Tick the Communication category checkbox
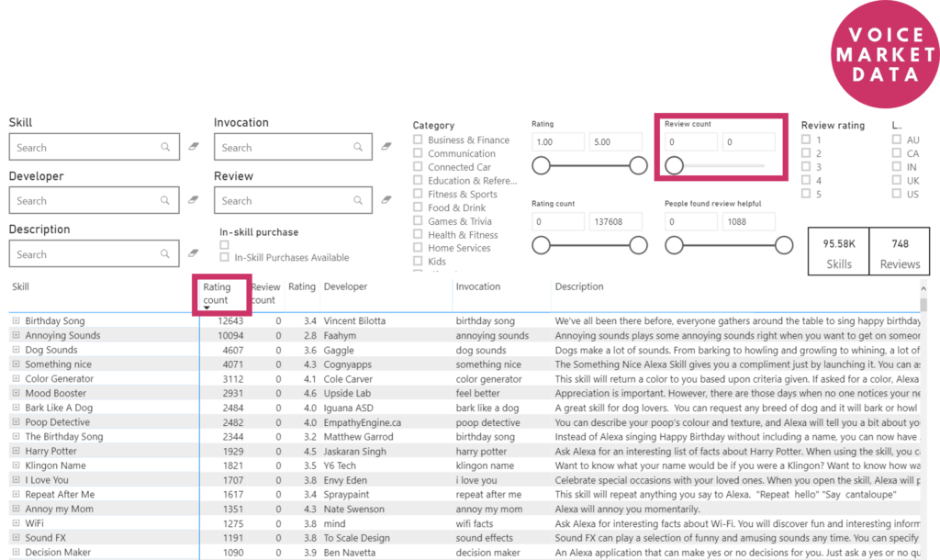Screen dimensions: 940x560 coord(418,153)
